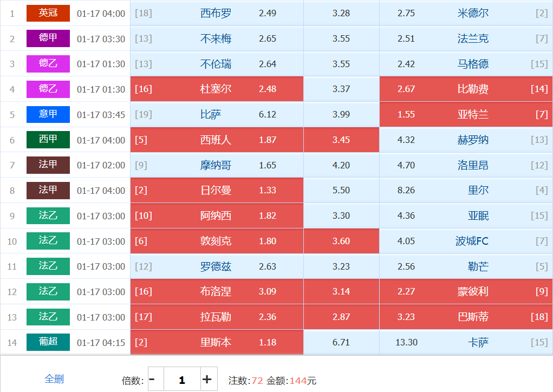Image resolution: width=553 pixels, height=392 pixels.
Task: Select 赫罗纳 away win odds 4.32
Action: pyautogui.click(x=466, y=140)
